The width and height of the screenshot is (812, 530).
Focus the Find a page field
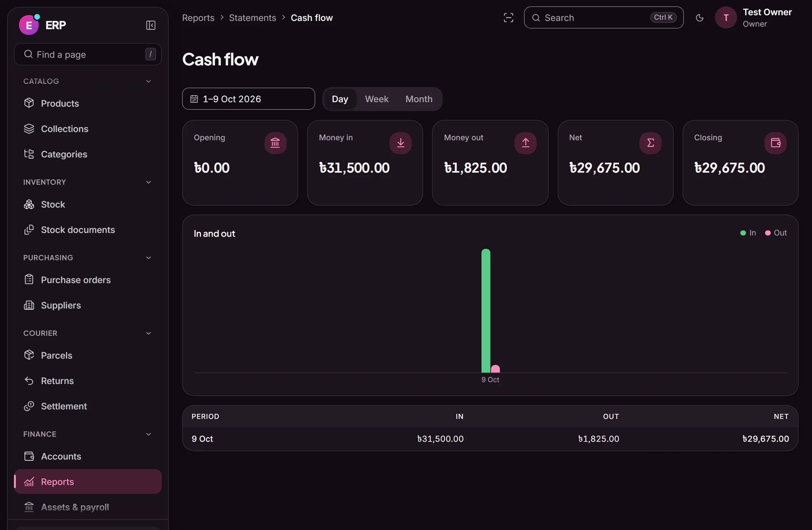pos(88,54)
